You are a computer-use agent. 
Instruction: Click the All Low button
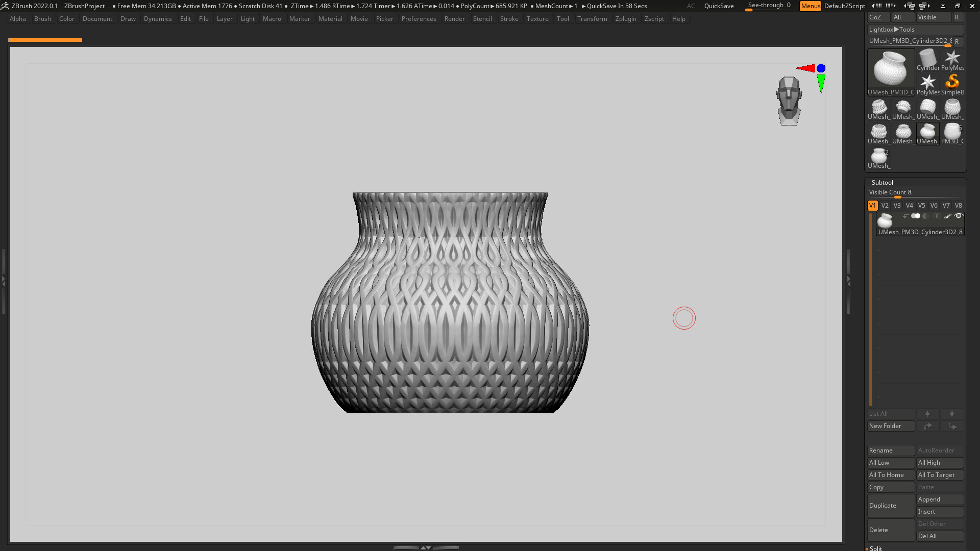click(891, 463)
